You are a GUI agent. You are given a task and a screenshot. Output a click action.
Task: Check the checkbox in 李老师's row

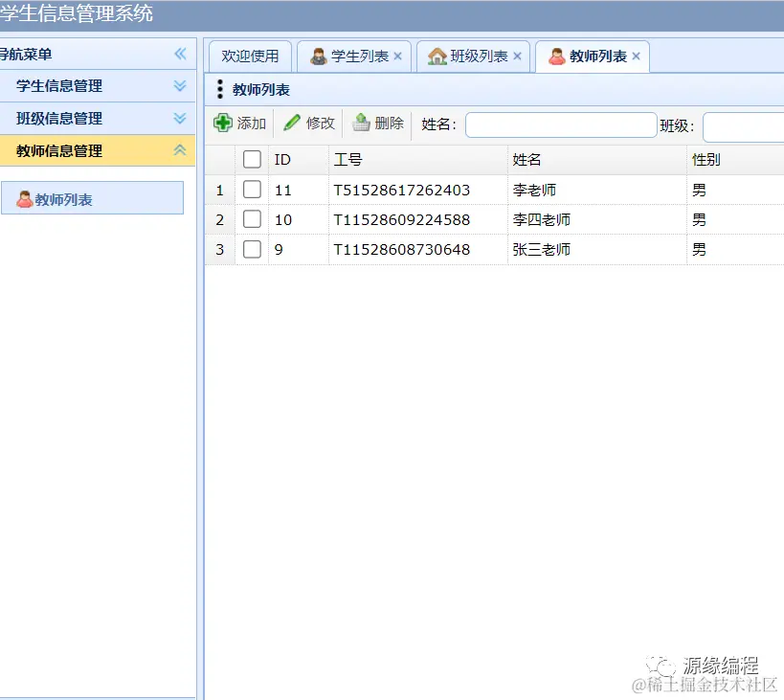[x=252, y=189]
